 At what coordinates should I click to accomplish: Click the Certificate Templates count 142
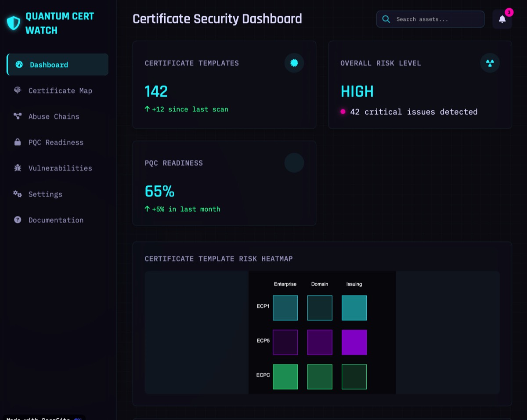156,91
